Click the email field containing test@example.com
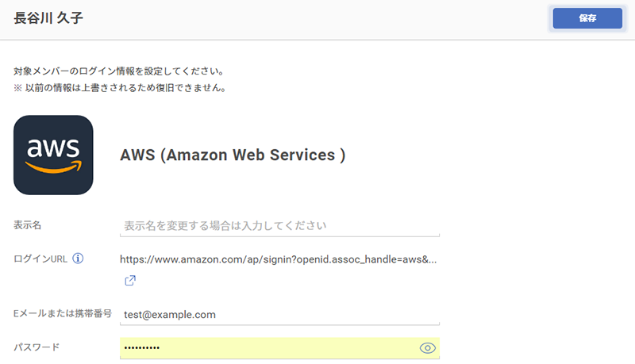This screenshot has width=635, height=364. (279, 315)
